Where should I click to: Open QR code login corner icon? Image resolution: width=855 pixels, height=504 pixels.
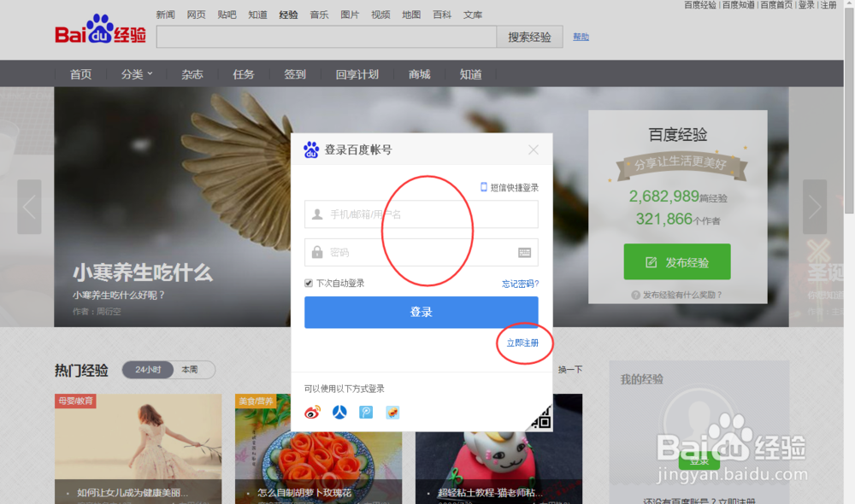coord(541,418)
